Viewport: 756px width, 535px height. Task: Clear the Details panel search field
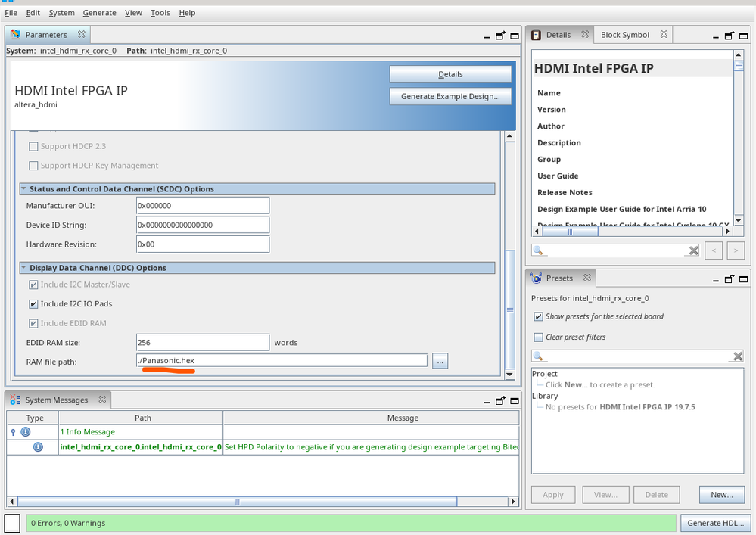pyautogui.click(x=693, y=250)
